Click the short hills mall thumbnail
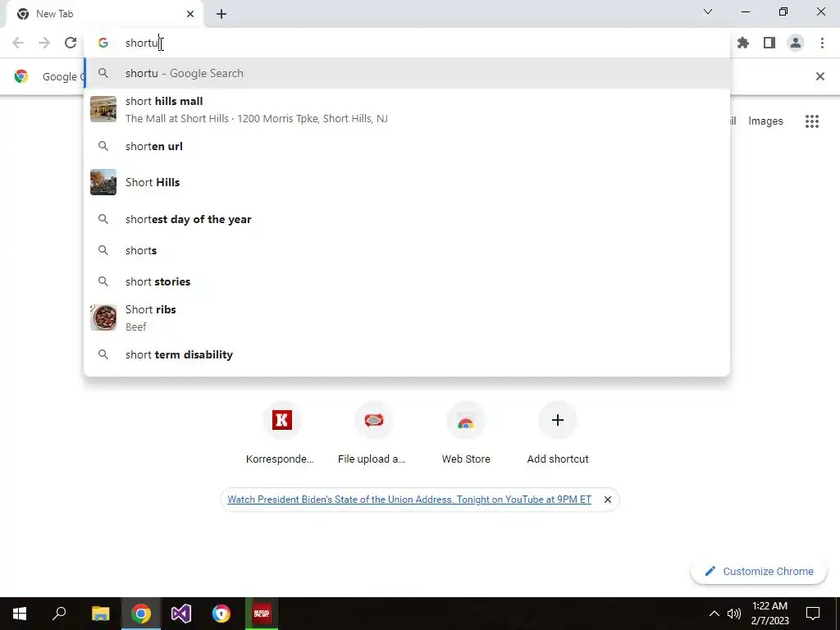 pos(103,109)
